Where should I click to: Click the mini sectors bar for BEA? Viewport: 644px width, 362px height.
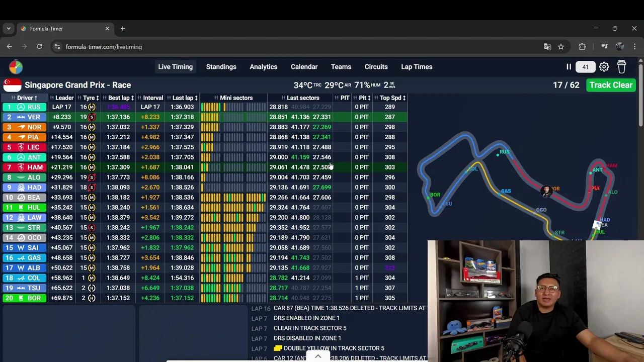point(233,198)
